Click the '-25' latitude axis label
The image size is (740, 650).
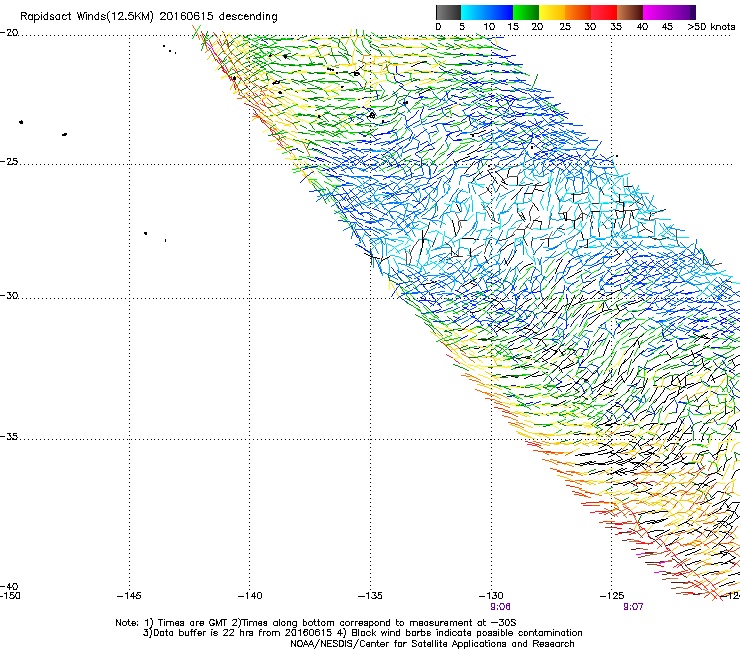coord(9,162)
